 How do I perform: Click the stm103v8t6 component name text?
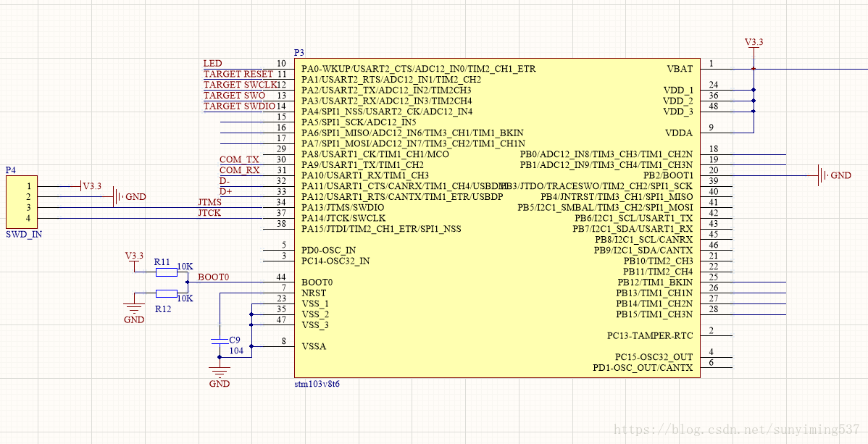[x=317, y=384]
